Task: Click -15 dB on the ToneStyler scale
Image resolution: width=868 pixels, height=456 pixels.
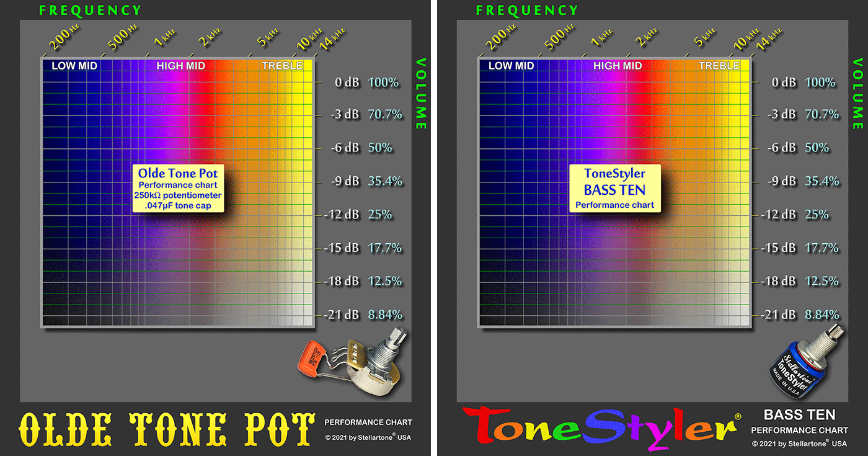Action: [x=779, y=248]
